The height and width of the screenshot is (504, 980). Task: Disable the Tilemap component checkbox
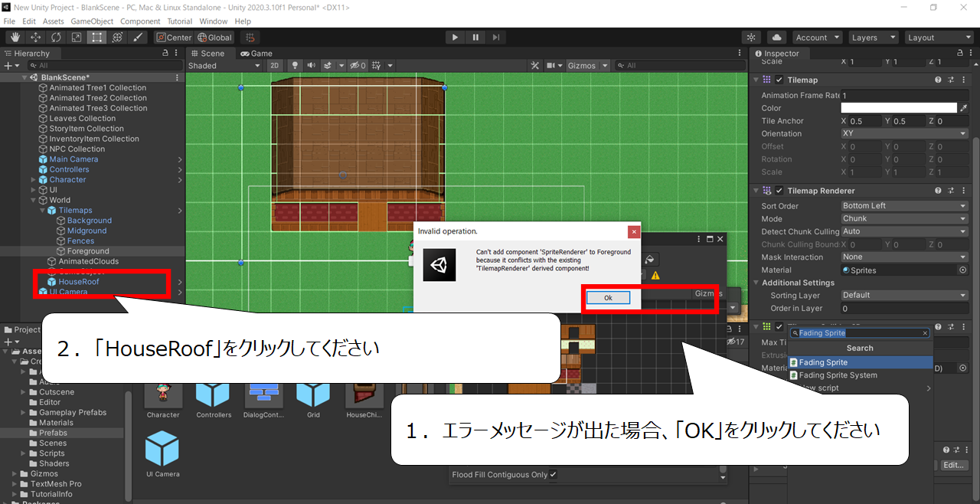[x=779, y=80]
